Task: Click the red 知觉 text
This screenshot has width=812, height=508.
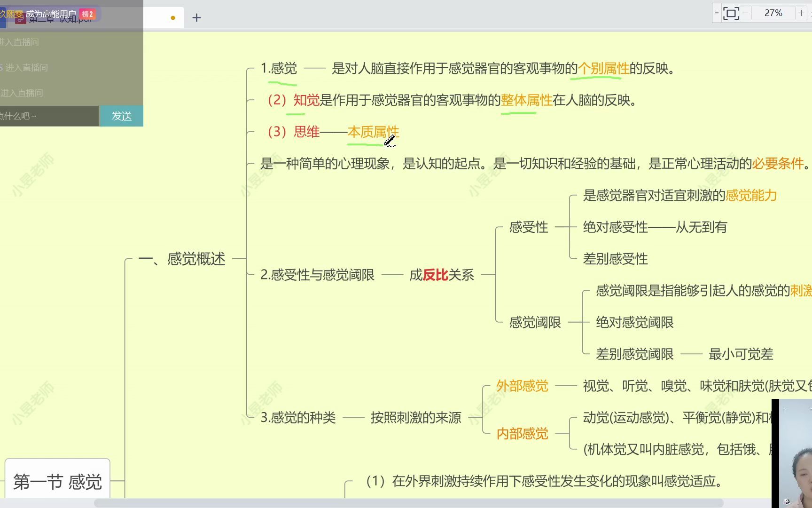Action: (x=306, y=100)
